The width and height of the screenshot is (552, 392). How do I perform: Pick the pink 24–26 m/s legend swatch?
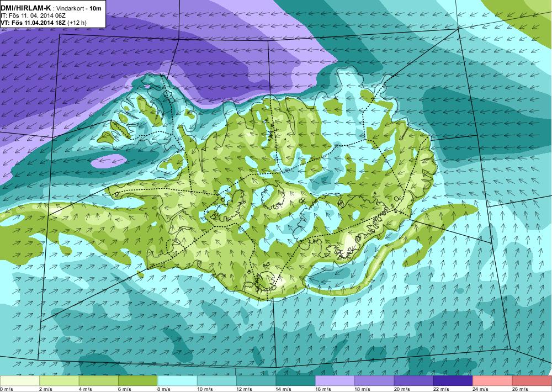tap(493, 381)
